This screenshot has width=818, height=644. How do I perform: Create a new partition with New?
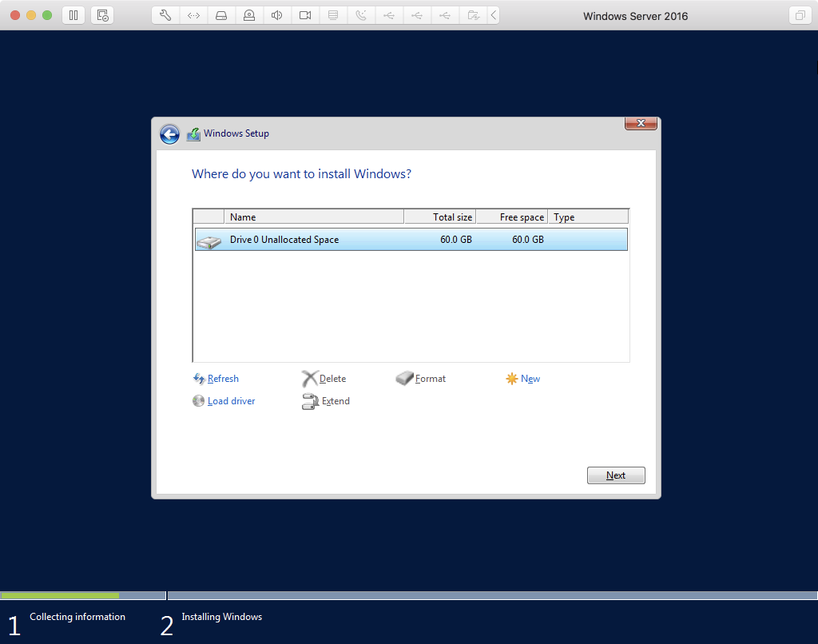tap(530, 379)
